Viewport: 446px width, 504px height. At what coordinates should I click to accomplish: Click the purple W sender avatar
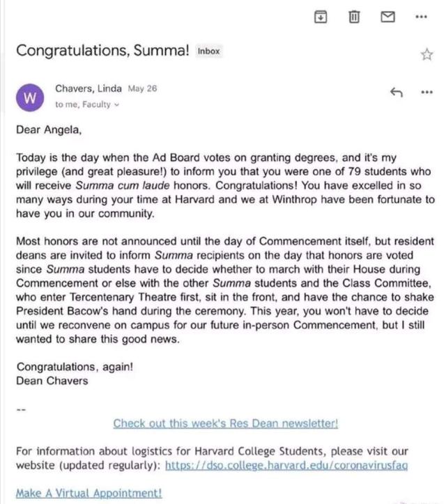30,97
